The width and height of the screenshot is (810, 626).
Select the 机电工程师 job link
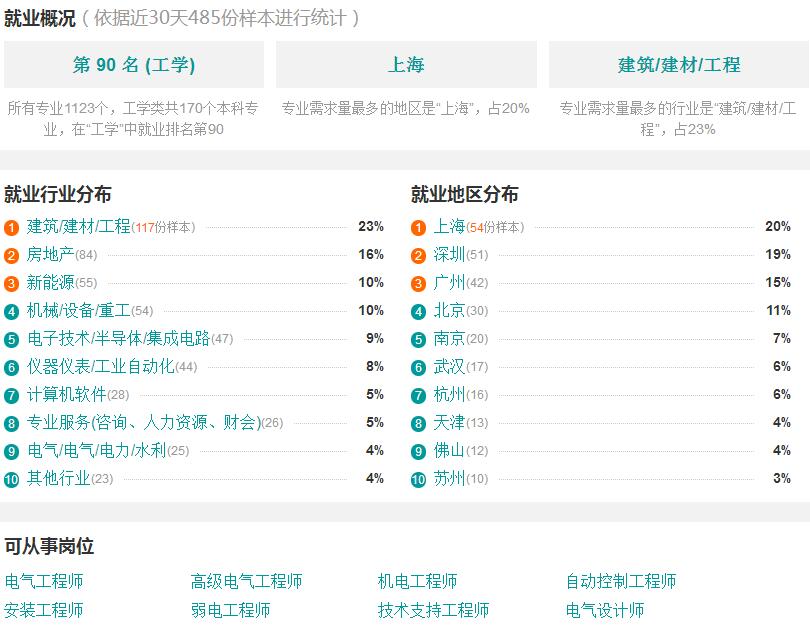[x=417, y=581]
